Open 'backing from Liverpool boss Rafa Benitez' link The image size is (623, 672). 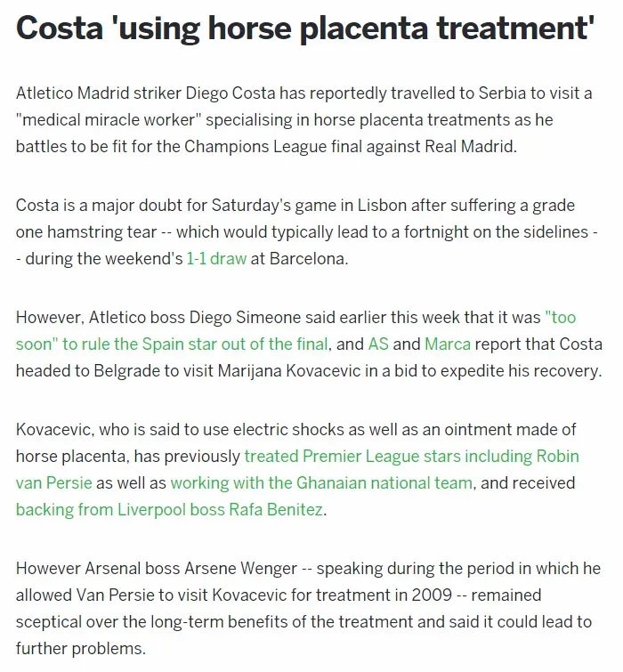(169, 510)
